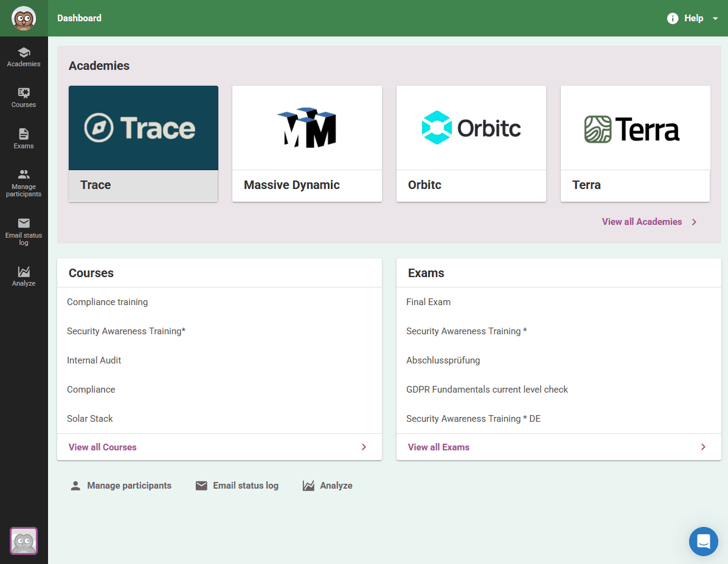Viewport: 728px width, 564px height.
Task: Click the bottom Email status log shortcut
Action: pyautogui.click(x=237, y=486)
